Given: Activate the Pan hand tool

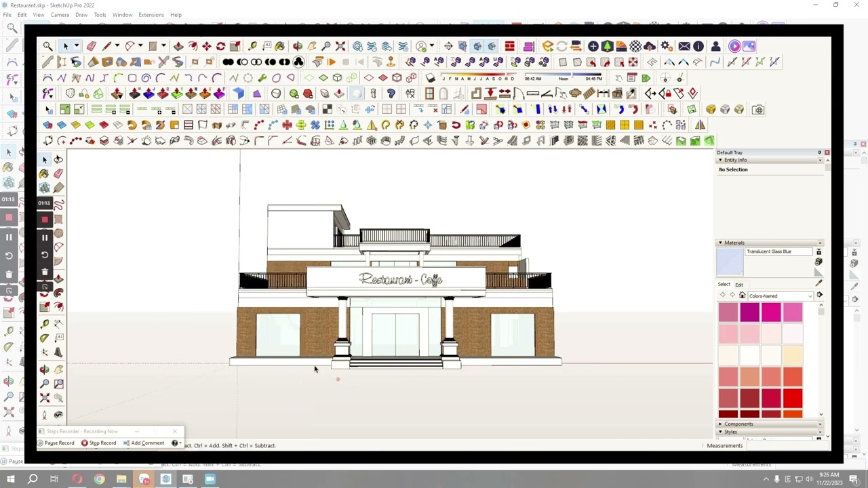Looking at the screenshot, I should coord(312,46).
